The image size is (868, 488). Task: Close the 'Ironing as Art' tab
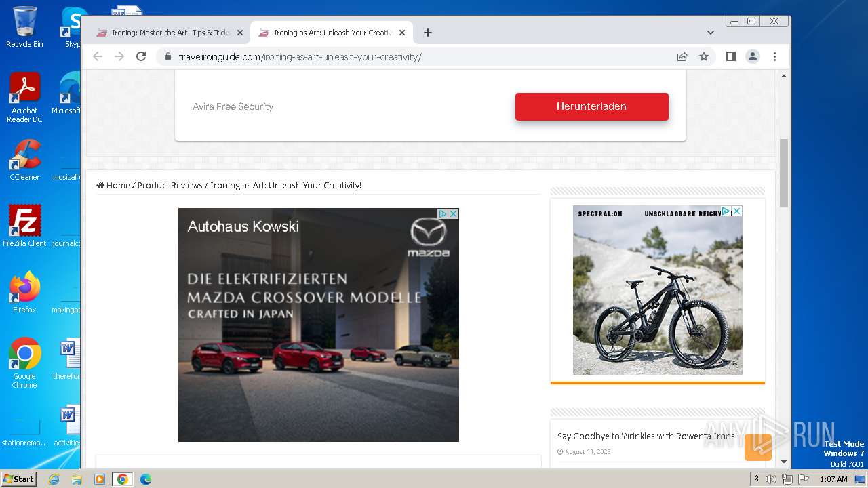coord(402,33)
